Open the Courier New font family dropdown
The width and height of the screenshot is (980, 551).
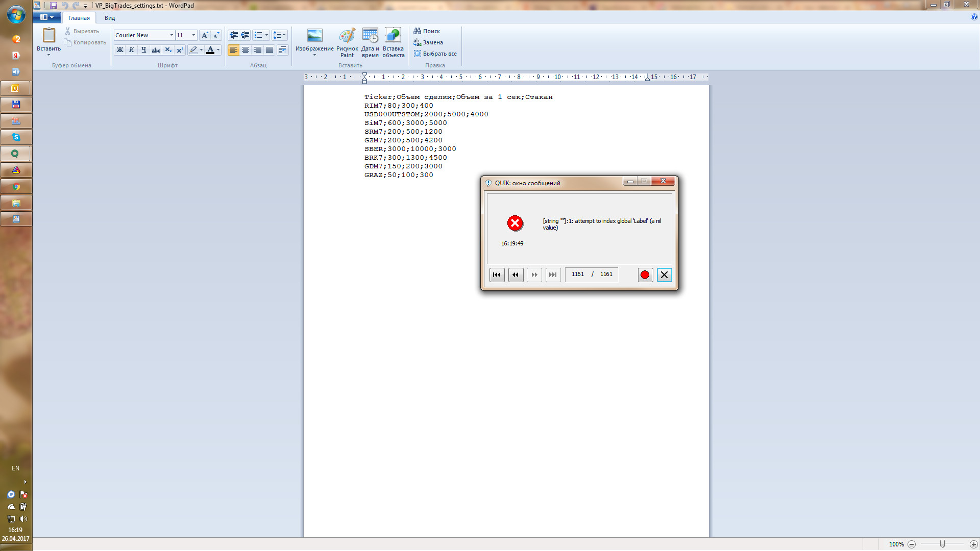pyautogui.click(x=171, y=35)
